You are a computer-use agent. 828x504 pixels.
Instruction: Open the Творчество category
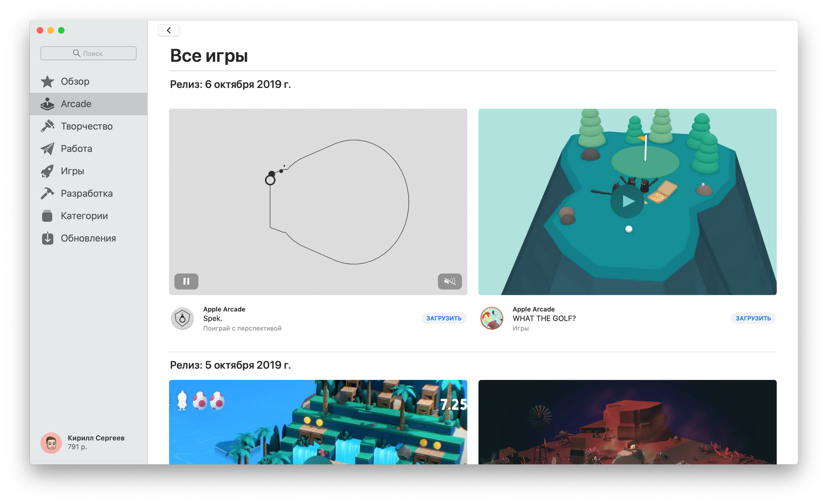coord(89,126)
